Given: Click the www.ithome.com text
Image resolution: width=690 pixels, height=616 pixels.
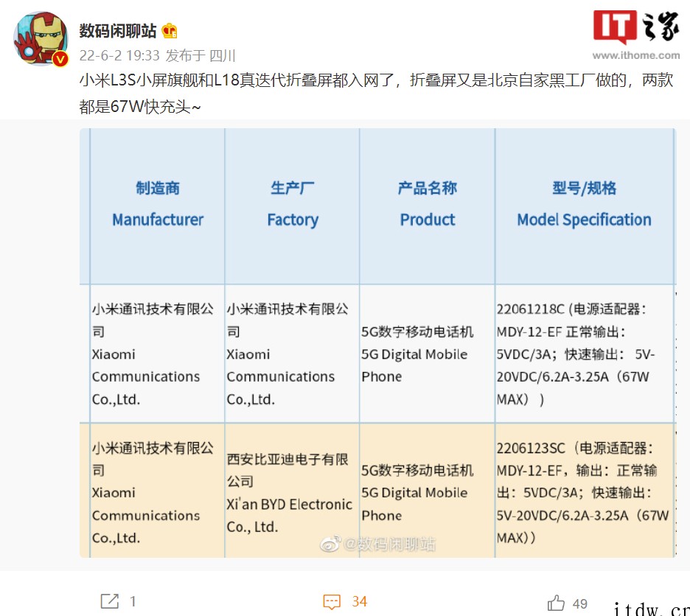Looking at the screenshot, I should 636,55.
